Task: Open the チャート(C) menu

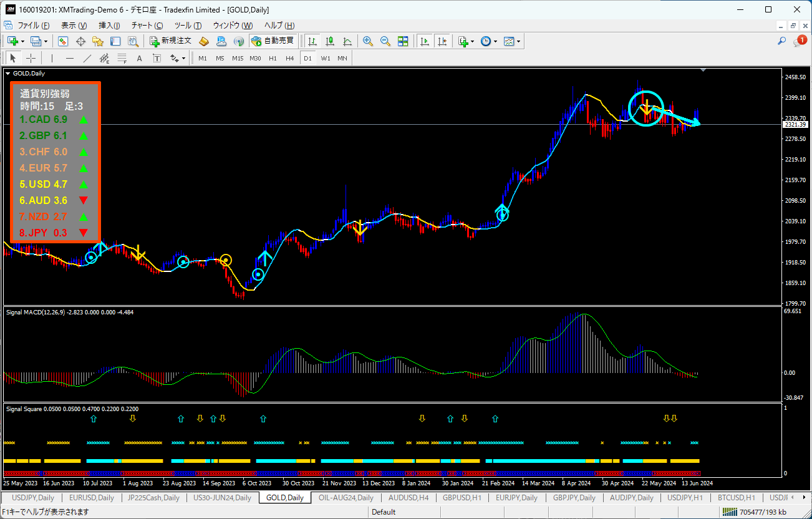Action: point(147,26)
